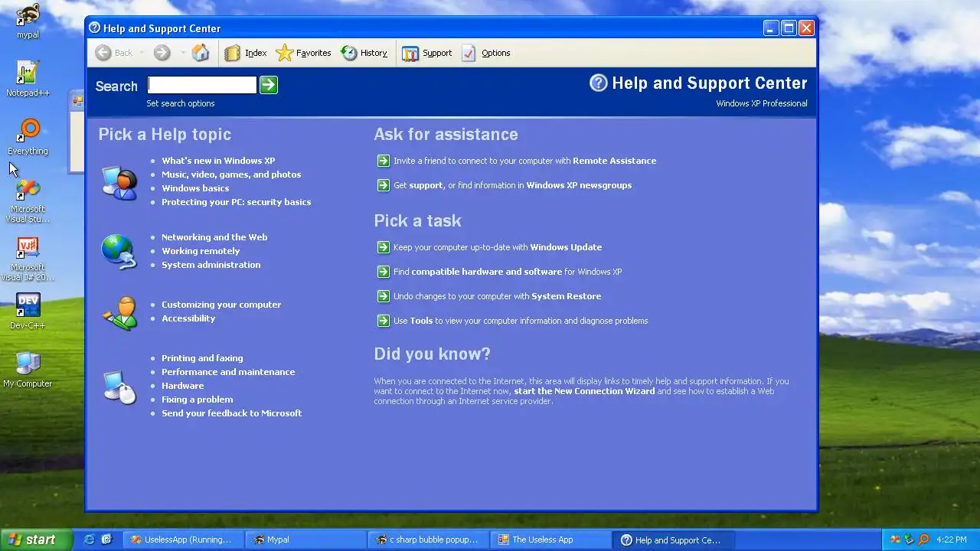
Task: Open Send your feedback to Microsoft
Action: 231,413
